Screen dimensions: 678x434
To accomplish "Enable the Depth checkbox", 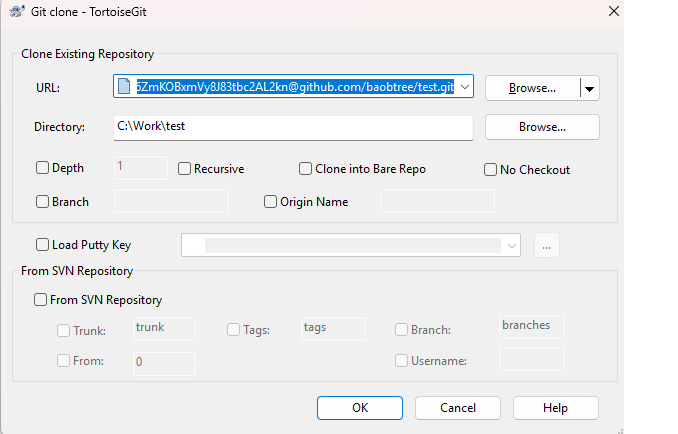I will pos(42,168).
